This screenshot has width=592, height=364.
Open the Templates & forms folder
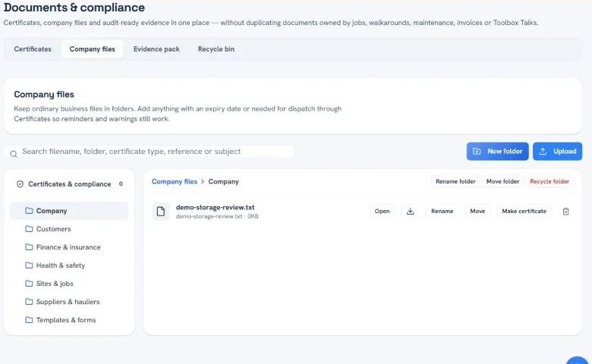(x=69, y=319)
